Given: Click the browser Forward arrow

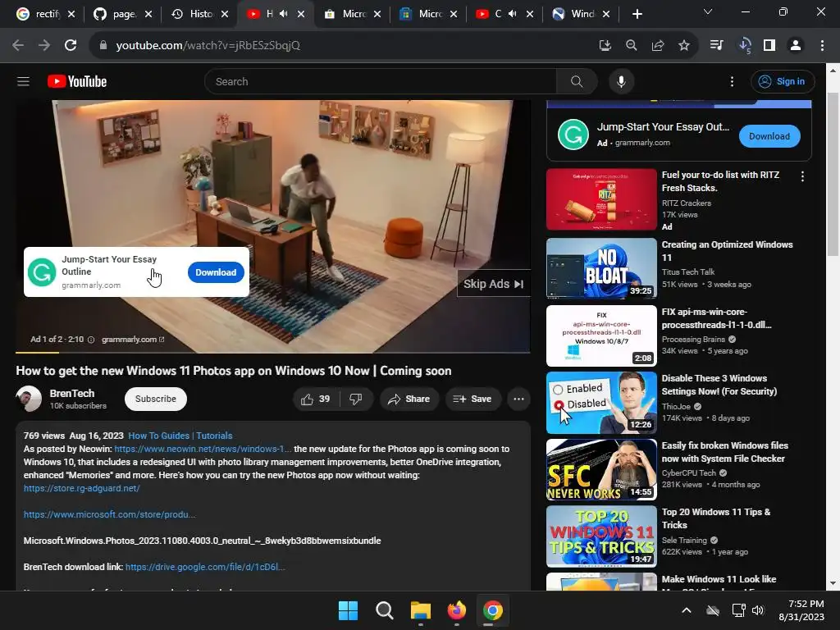Looking at the screenshot, I should [x=44, y=46].
